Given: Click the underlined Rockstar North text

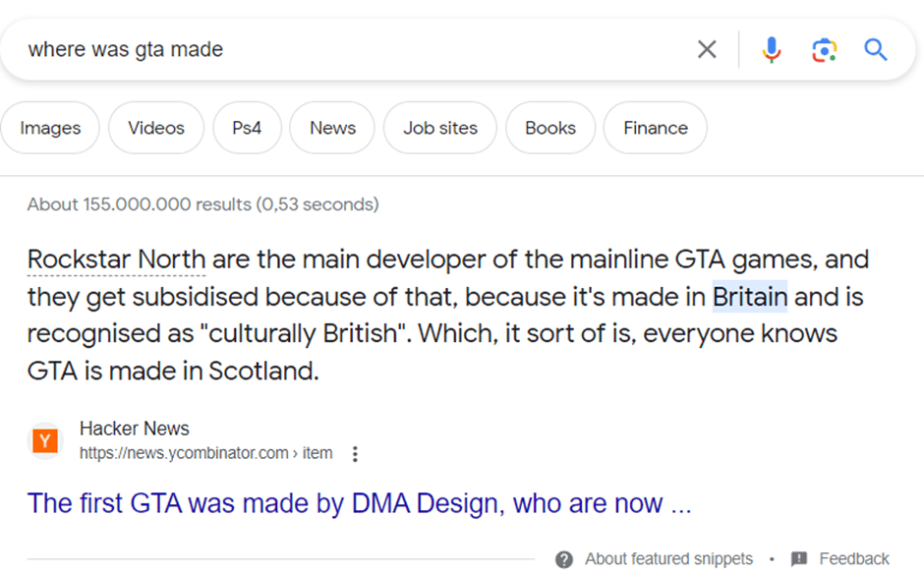Looking at the screenshot, I should tap(116, 260).
